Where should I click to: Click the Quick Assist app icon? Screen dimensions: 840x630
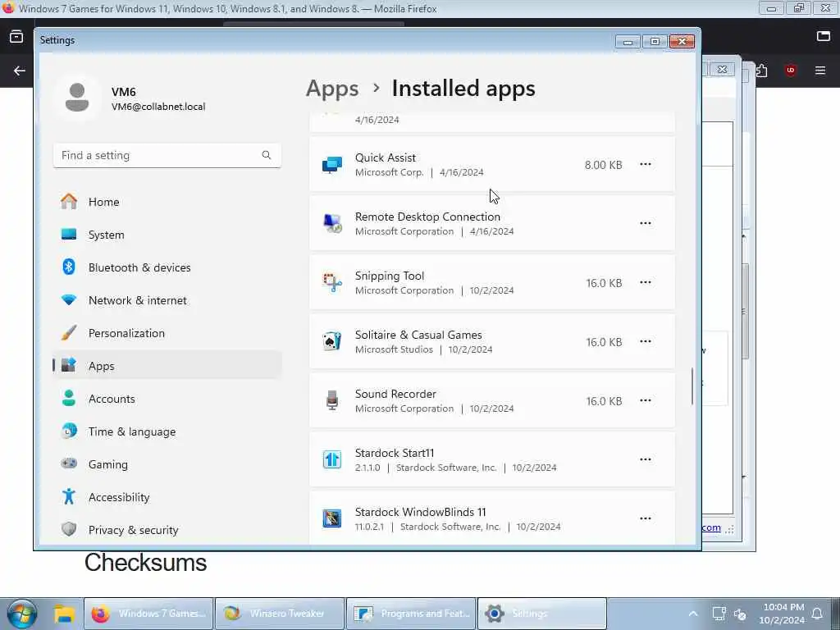[x=332, y=164]
